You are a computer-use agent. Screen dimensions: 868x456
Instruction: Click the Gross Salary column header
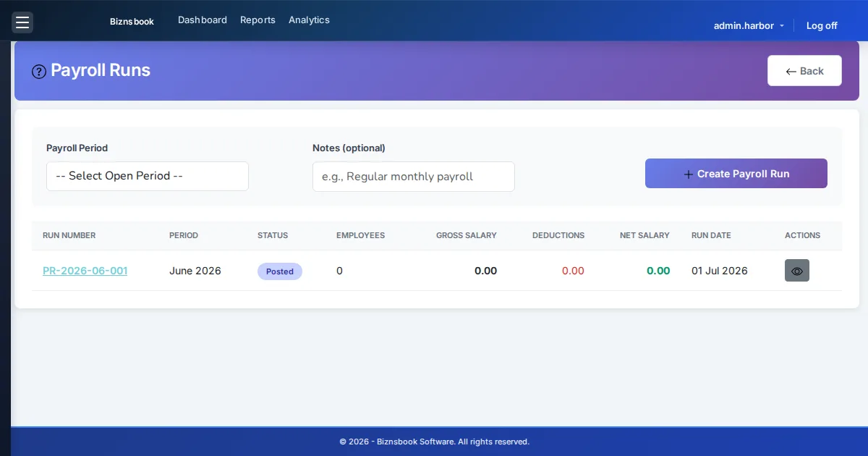point(467,235)
